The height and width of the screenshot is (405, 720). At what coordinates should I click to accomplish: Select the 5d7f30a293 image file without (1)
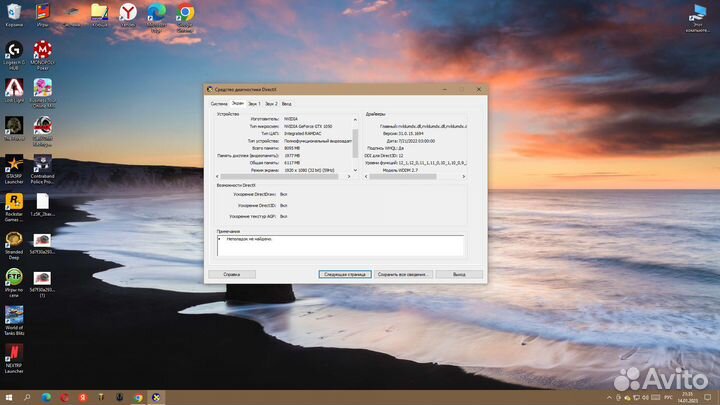[42, 242]
